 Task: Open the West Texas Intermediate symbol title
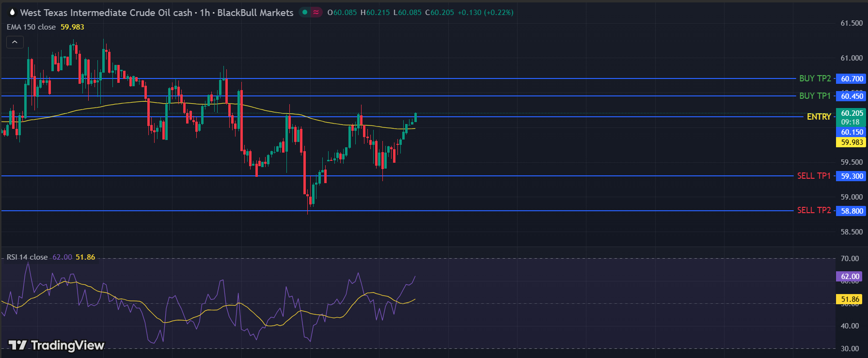(x=106, y=13)
